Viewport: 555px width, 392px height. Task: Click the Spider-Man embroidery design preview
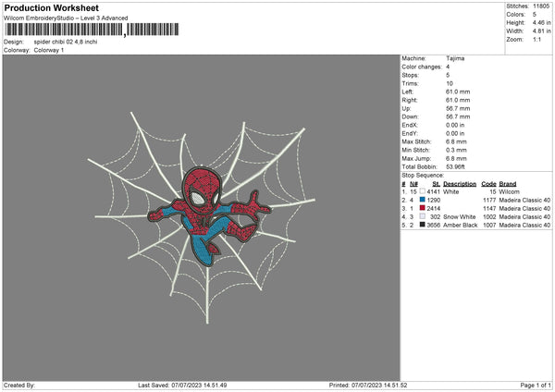click(x=202, y=217)
